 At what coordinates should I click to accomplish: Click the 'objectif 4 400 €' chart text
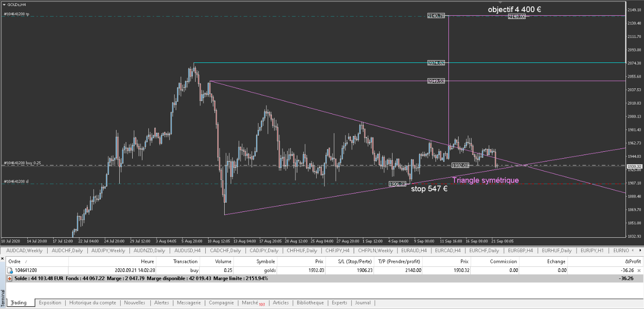(x=515, y=9)
